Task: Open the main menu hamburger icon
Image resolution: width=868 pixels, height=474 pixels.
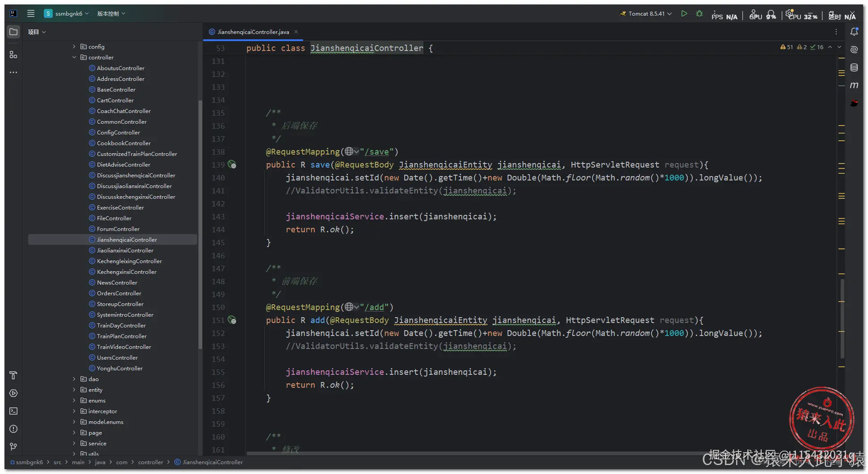Action: coord(31,13)
